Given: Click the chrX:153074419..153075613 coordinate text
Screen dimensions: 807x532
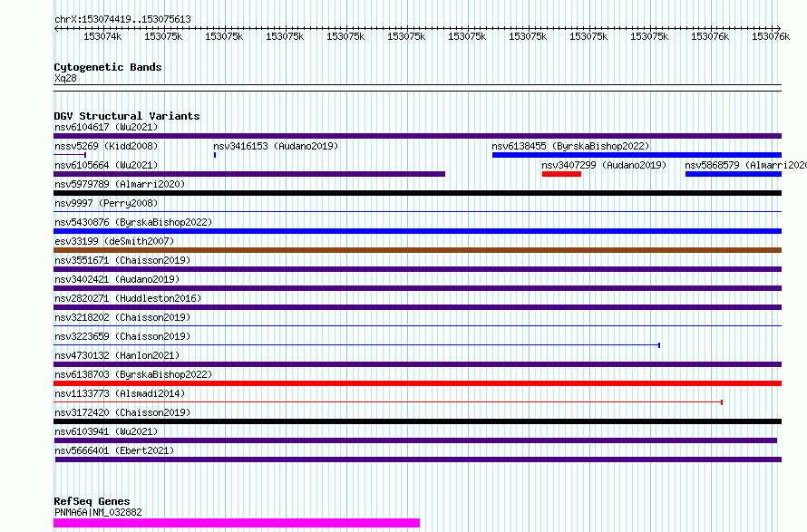Looking at the screenshot, I should (122, 19).
